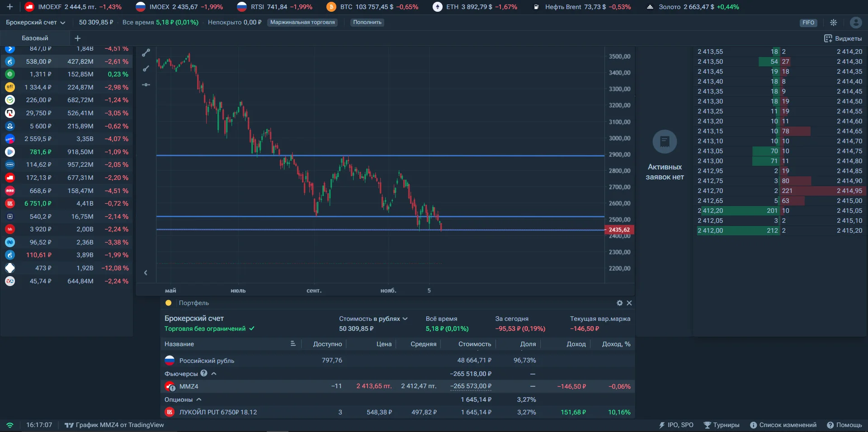Open the IPO, SPO section
This screenshot has width=868, height=432.
click(676, 425)
